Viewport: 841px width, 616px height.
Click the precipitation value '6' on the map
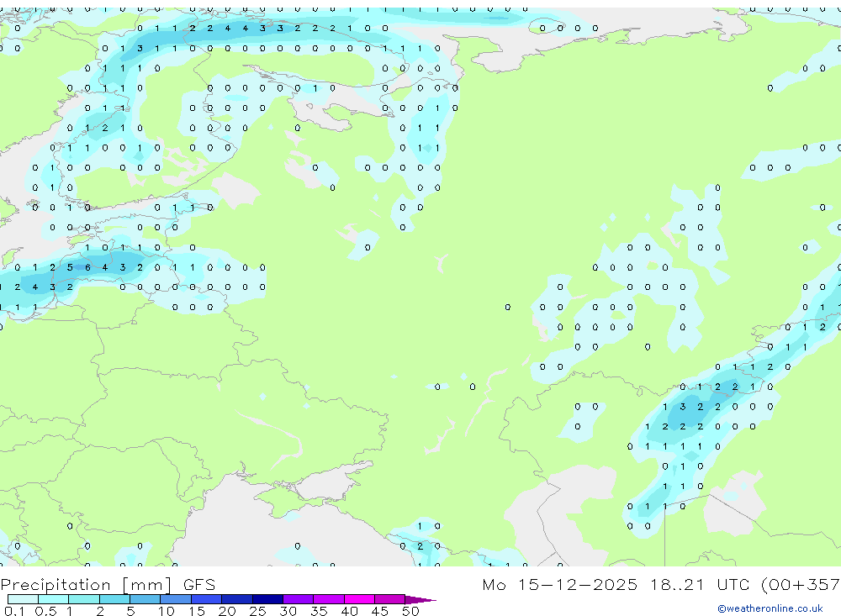pyautogui.click(x=87, y=267)
